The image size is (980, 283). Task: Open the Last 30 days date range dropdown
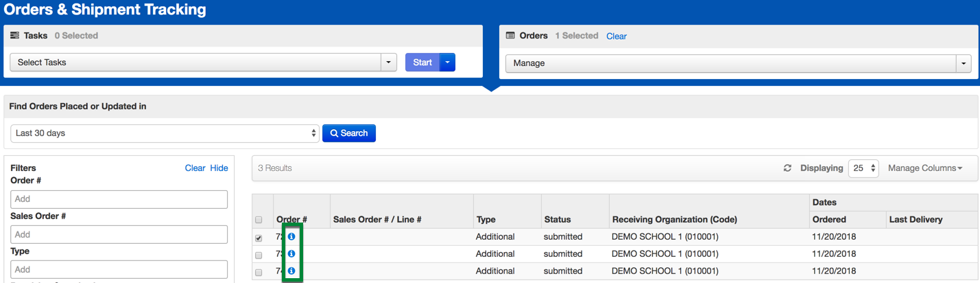165,133
